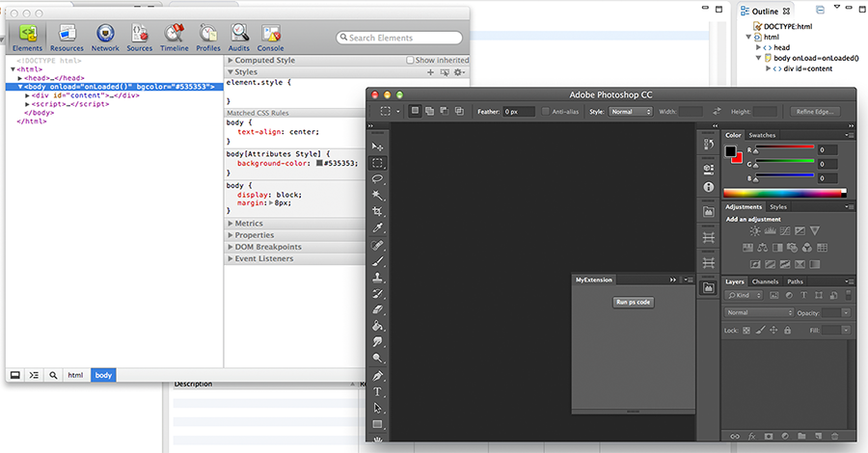The height and width of the screenshot is (453, 868).
Task: Toggle Lock transparent pixels
Action: 746,331
